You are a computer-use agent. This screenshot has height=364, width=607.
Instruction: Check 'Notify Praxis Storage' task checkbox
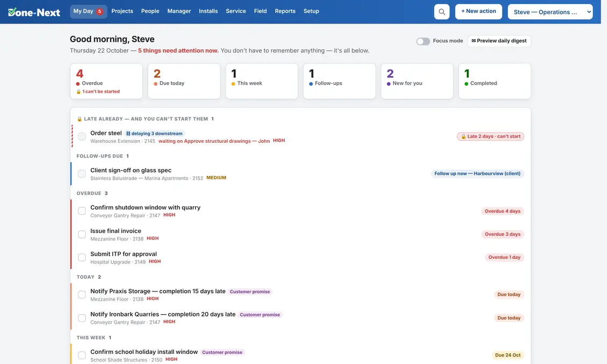[x=82, y=295]
